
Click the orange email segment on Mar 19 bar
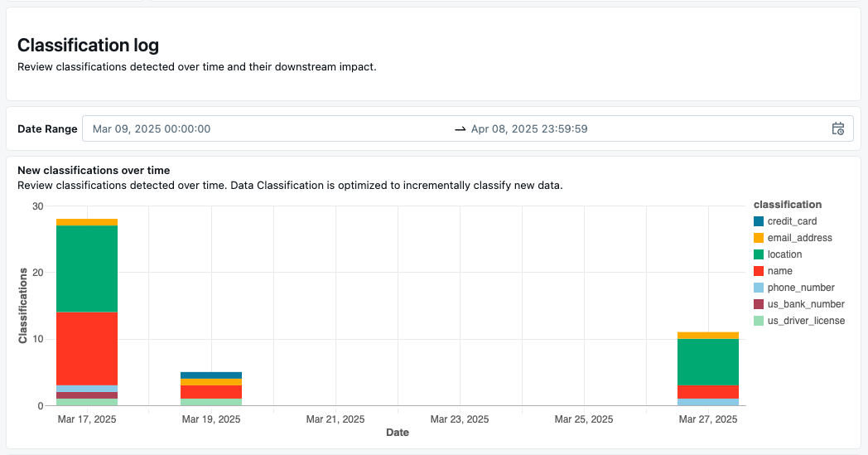click(x=211, y=382)
